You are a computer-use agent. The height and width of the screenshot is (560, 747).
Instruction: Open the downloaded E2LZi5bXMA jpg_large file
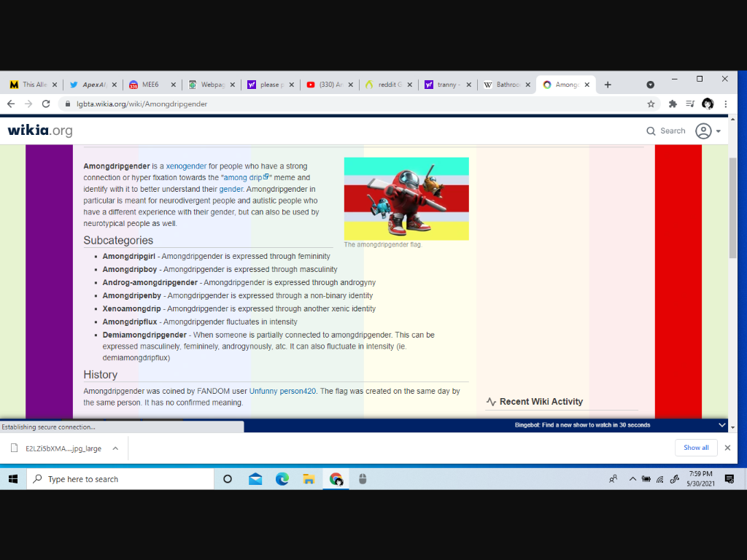[x=63, y=448]
